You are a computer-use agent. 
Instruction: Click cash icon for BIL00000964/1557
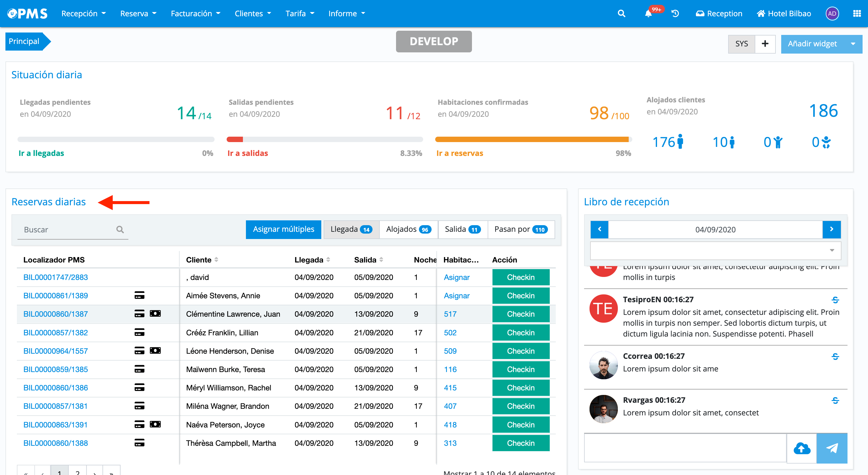(155, 350)
